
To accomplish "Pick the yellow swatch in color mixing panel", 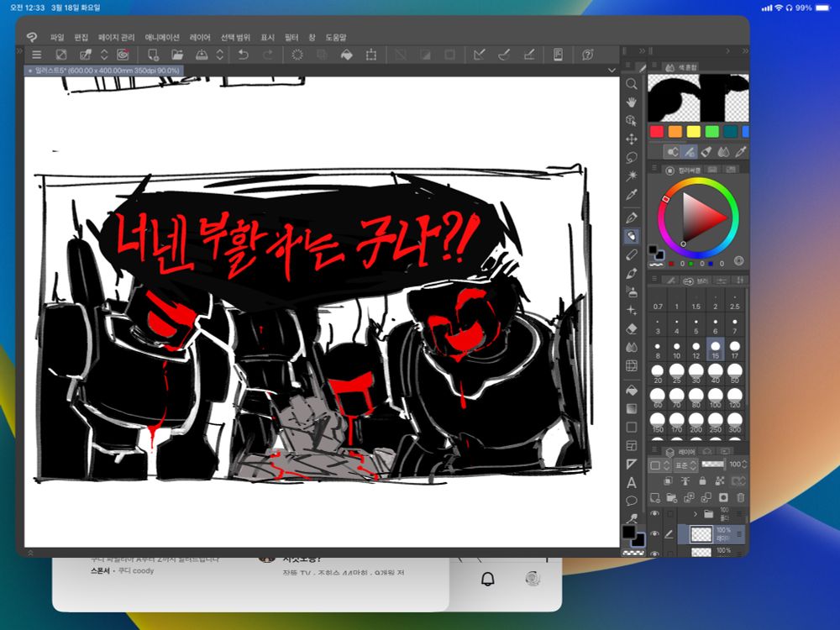I will (x=693, y=132).
